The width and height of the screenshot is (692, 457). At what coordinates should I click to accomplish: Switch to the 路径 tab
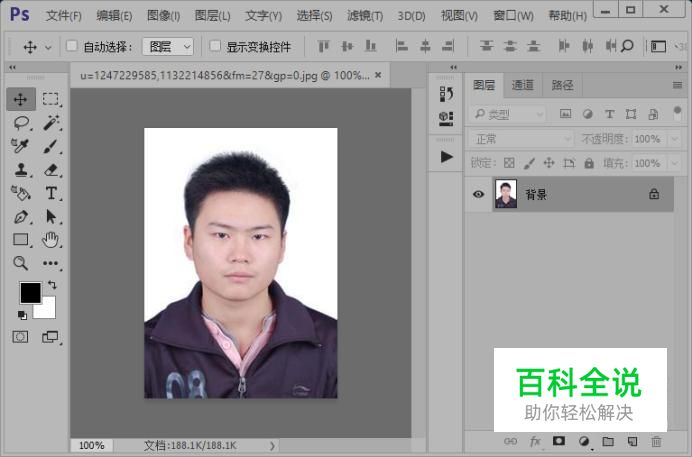[562, 85]
